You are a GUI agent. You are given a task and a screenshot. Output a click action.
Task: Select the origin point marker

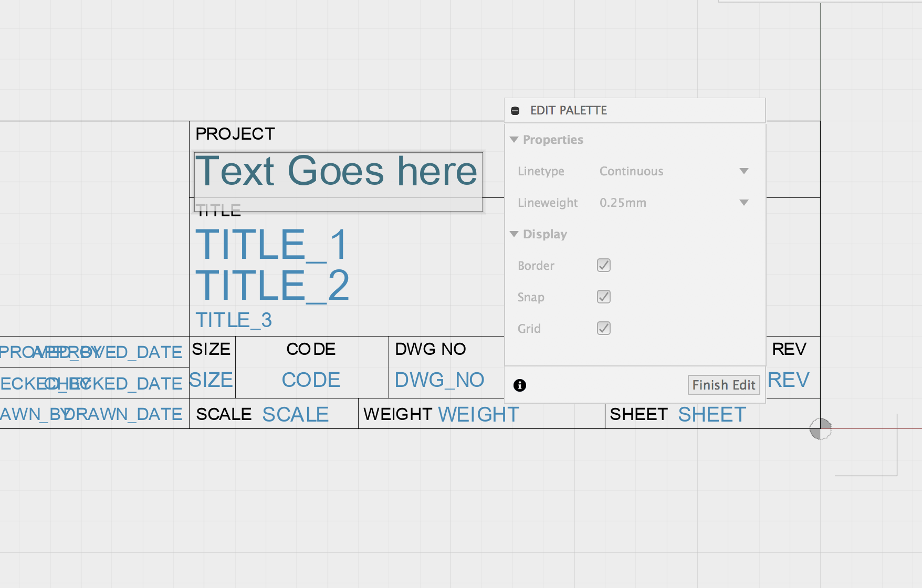(x=820, y=429)
